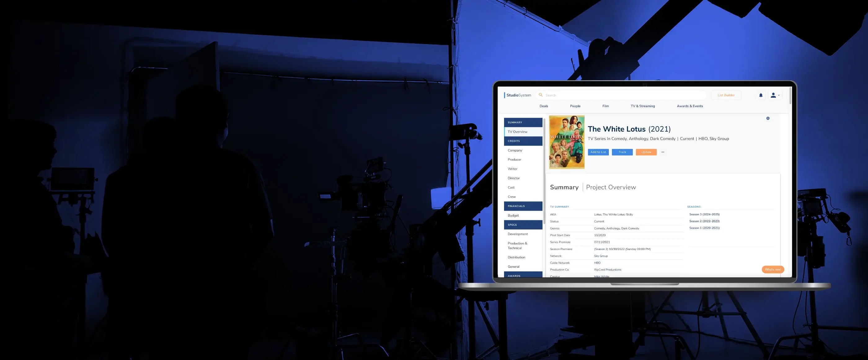Open the ellipsis more-actions menu beside Update
The width and height of the screenshot is (868, 360).
(663, 152)
